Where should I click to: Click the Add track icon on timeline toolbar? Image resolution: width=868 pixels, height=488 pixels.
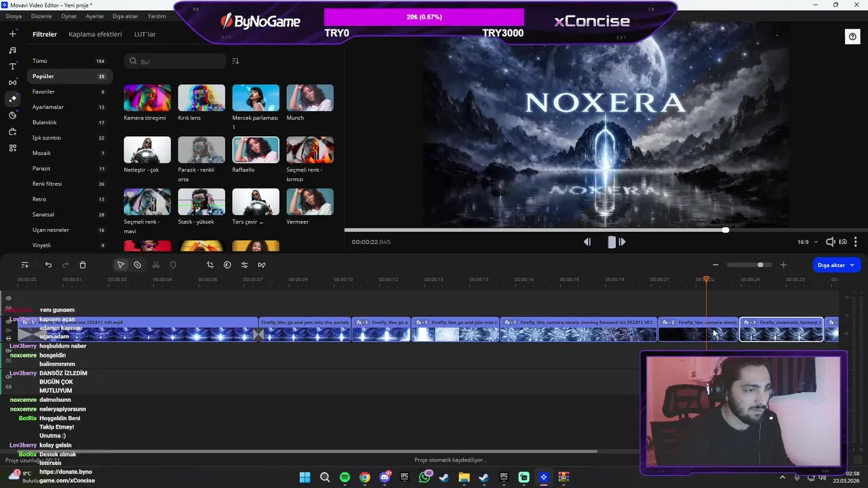coord(25,265)
